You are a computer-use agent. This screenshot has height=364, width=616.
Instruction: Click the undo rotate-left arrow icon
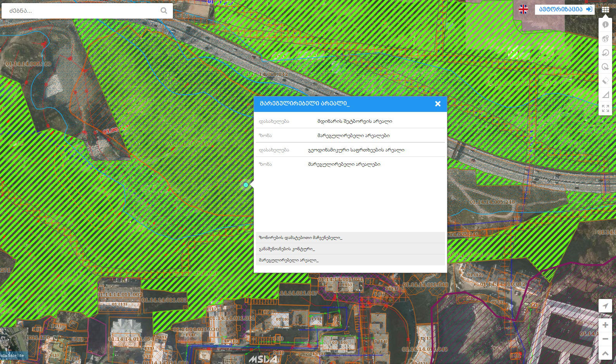605,53
